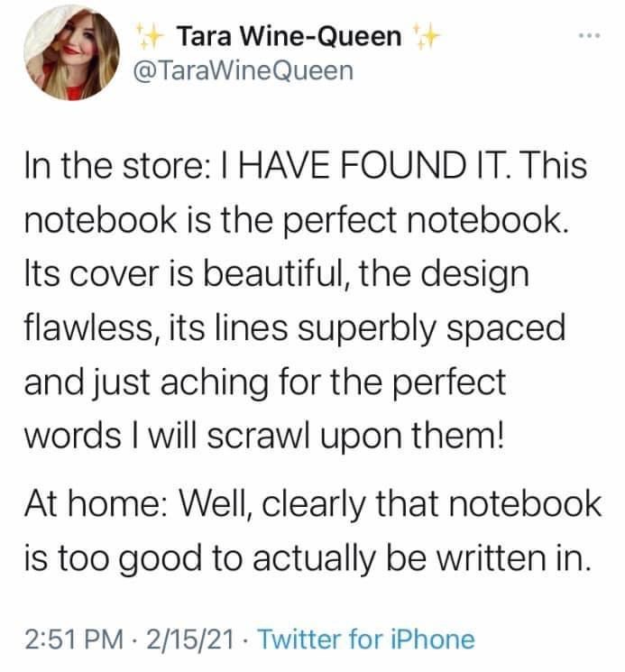Open the Tara Wine-Queen display name
The image size is (625, 672).
[x=289, y=37]
